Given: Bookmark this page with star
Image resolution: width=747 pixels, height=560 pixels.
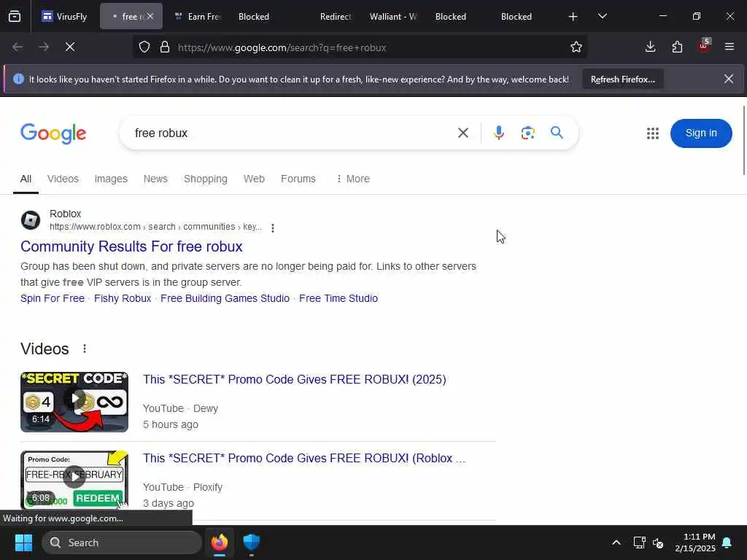Looking at the screenshot, I should 576,47.
